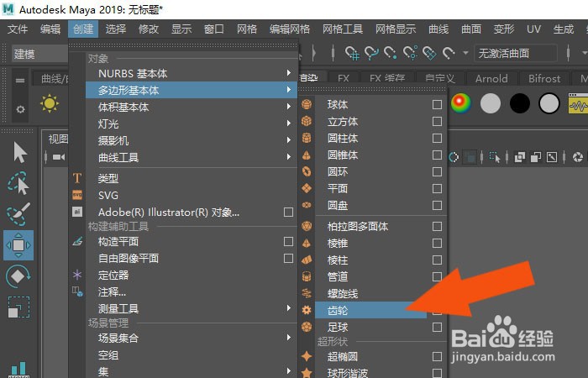Click the light gray shader ball
Screen dimensions: 588x378
click(x=490, y=103)
